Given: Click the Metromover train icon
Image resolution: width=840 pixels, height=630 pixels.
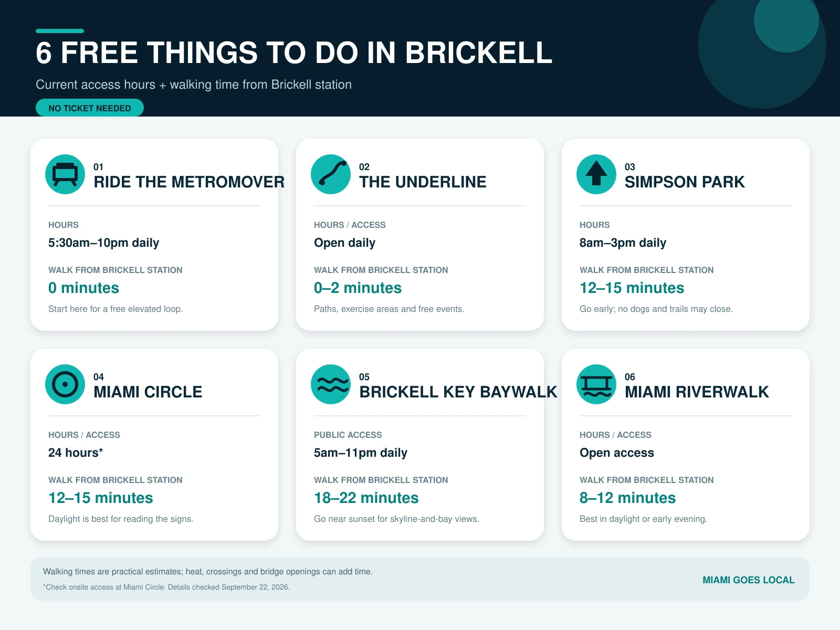Looking at the screenshot, I should pyautogui.click(x=65, y=174).
